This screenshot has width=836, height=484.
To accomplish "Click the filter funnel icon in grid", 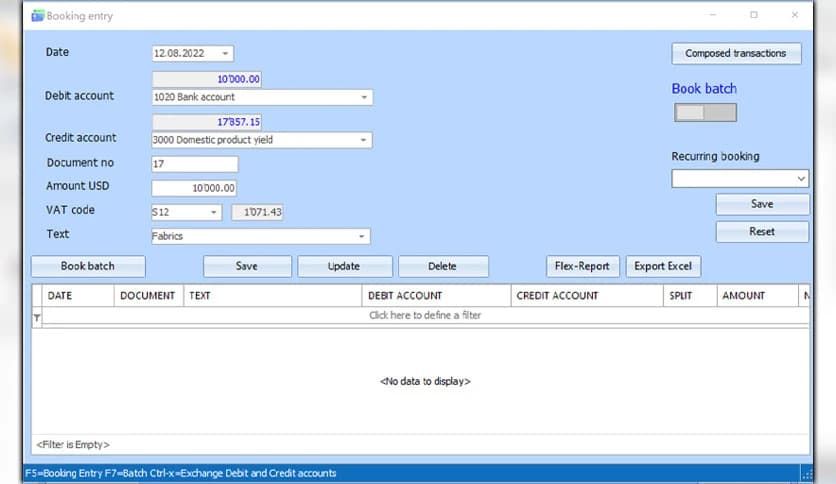I will 37,318.
